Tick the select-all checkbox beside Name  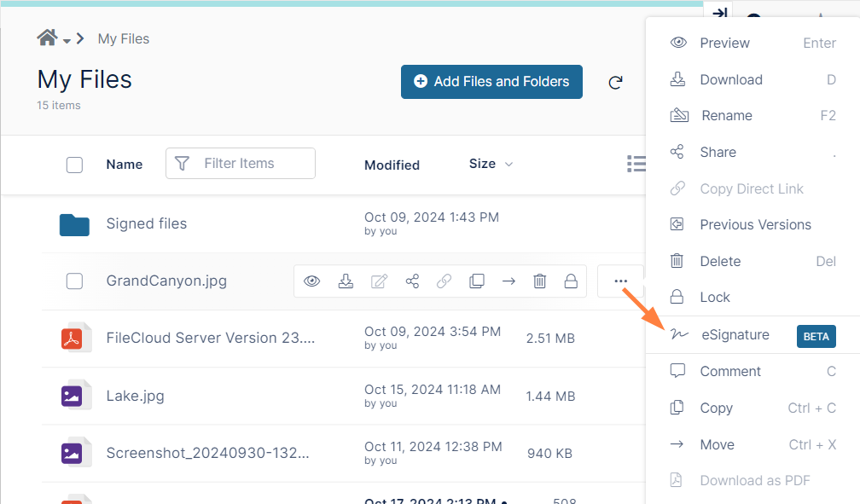[74, 165]
